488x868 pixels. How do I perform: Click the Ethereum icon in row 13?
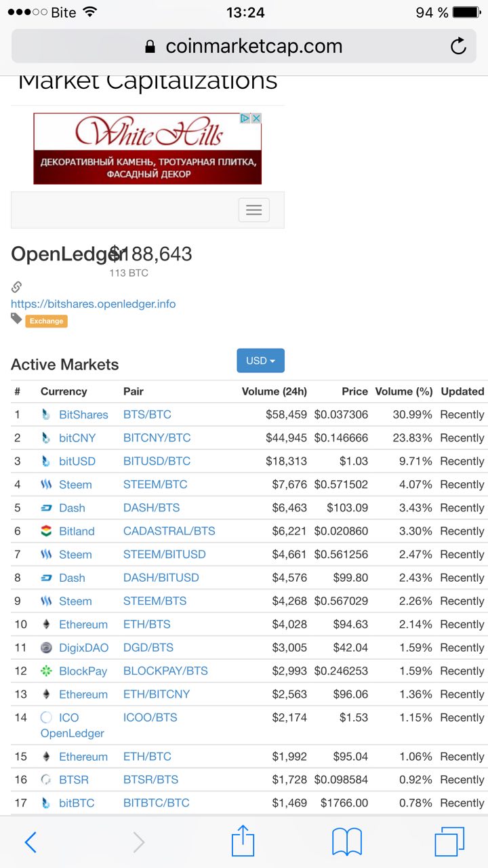tap(46, 694)
